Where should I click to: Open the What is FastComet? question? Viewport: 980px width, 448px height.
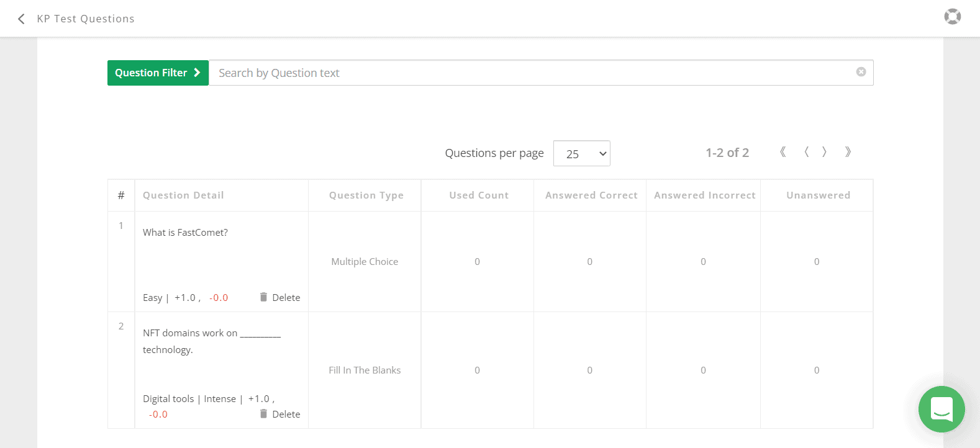(185, 233)
